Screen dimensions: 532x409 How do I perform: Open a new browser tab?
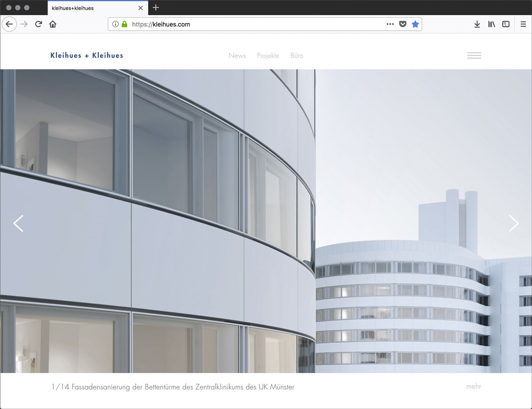pyautogui.click(x=156, y=8)
